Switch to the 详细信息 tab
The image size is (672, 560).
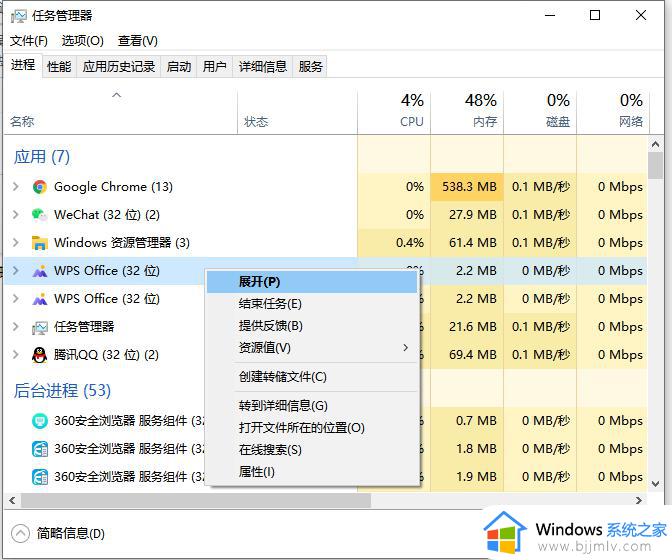point(263,67)
